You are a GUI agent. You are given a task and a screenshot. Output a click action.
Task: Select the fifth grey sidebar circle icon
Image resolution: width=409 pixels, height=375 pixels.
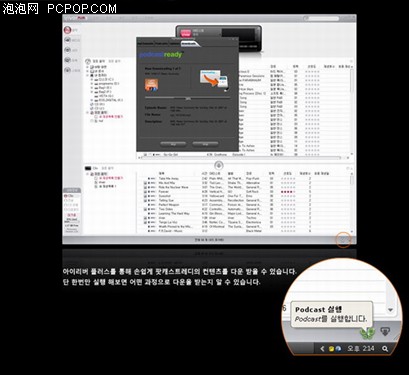[x=67, y=70]
